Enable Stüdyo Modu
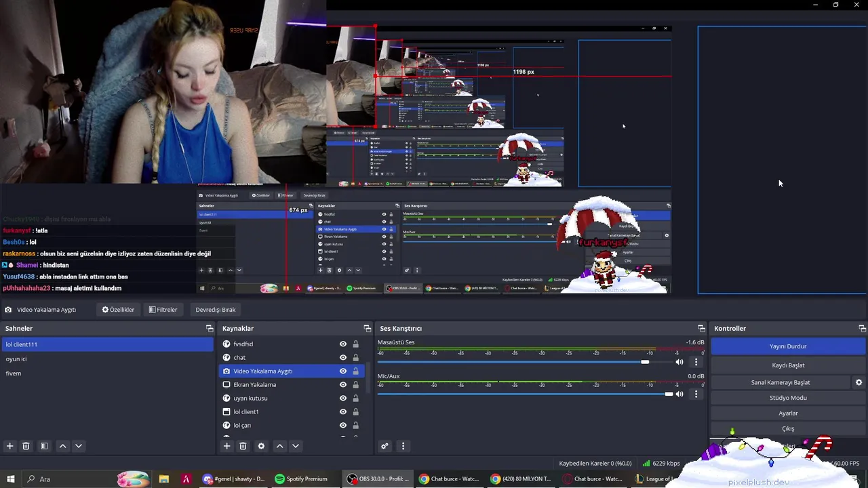Screen dimensions: 868x488 tap(788, 398)
